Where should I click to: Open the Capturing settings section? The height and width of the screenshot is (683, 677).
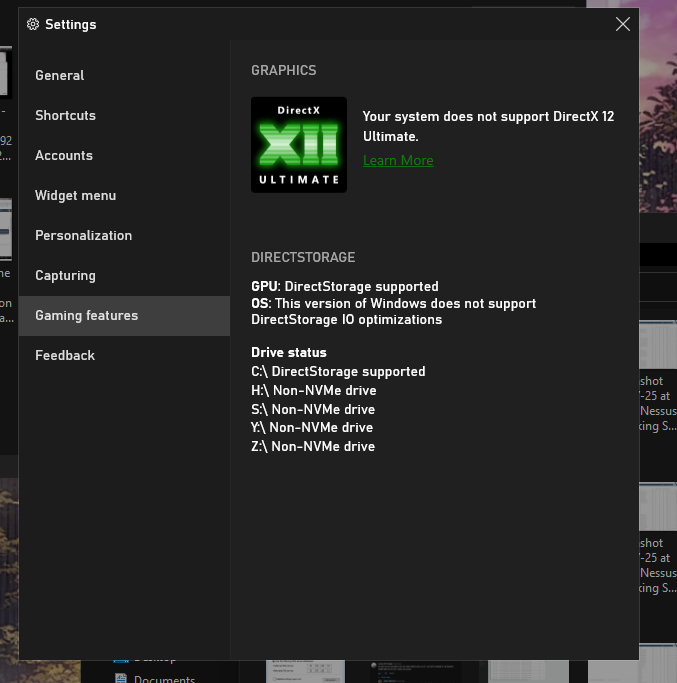[x=124, y=276]
